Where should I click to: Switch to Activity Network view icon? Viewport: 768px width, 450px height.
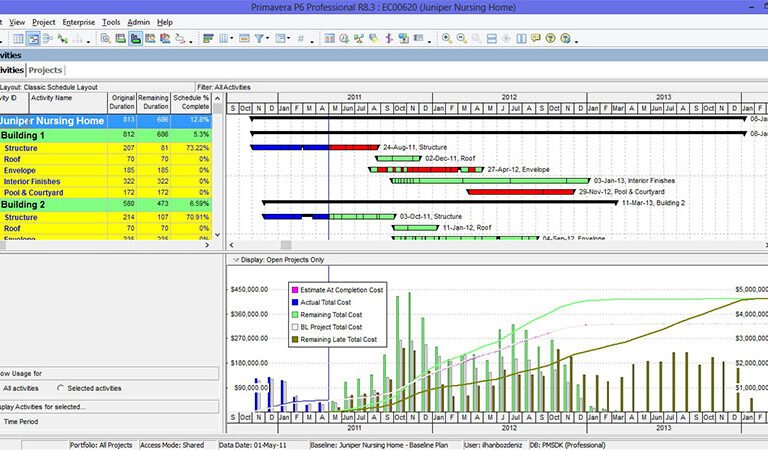(x=48, y=38)
